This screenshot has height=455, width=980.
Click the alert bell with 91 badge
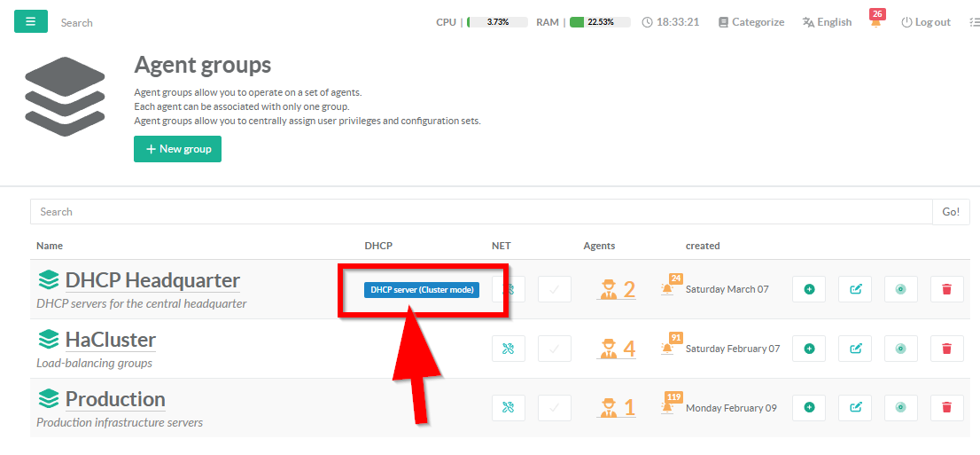[667, 348]
